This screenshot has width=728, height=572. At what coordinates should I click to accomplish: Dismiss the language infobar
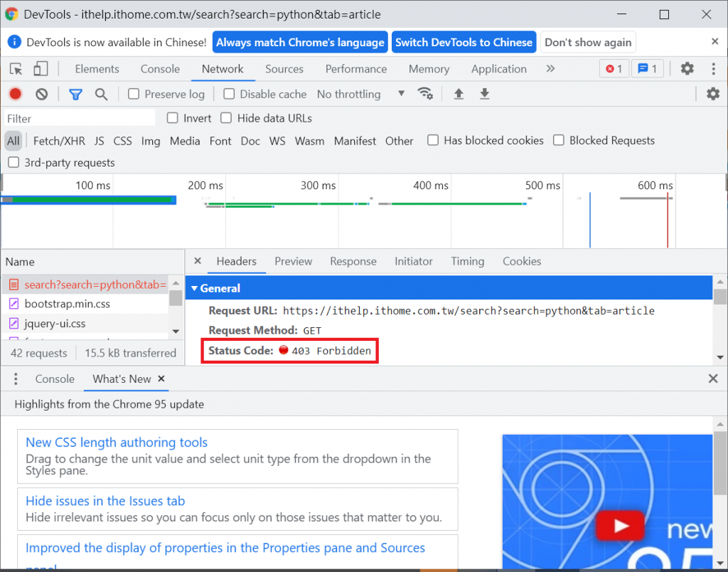coord(715,41)
